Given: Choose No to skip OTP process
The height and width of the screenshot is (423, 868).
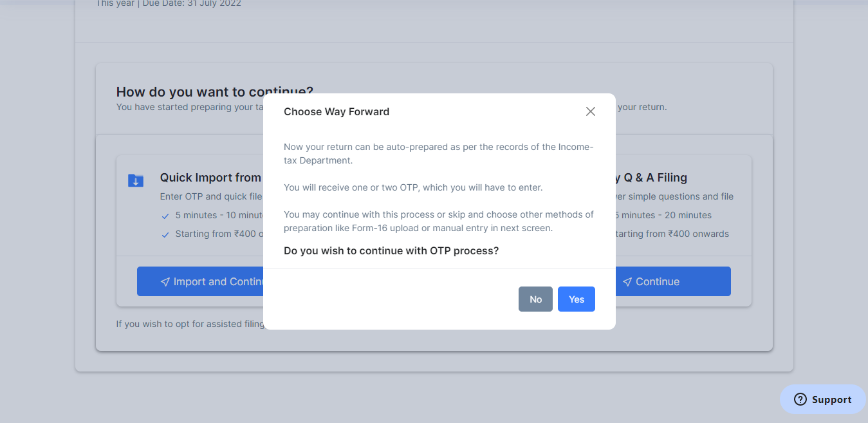Looking at the screenshot, I should coord(535,299).
